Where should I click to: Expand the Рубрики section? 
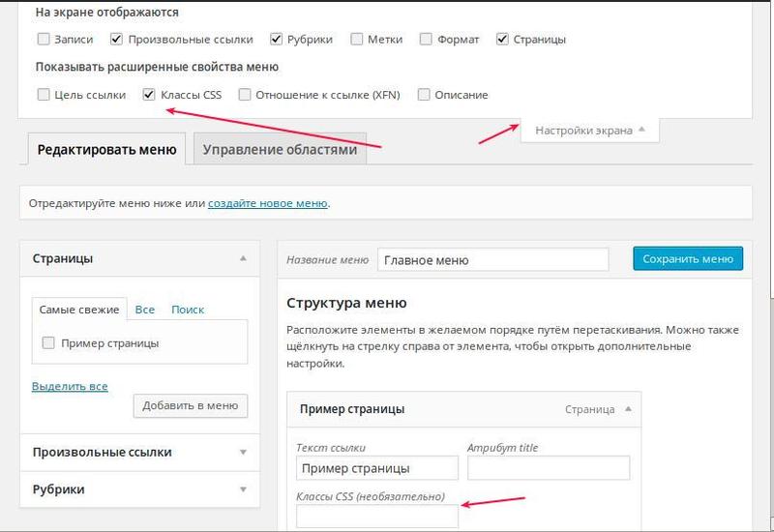tap(243, 489)
